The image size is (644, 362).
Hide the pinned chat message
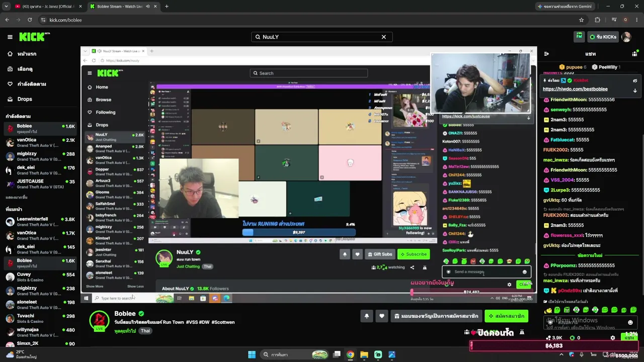[635, 80]
